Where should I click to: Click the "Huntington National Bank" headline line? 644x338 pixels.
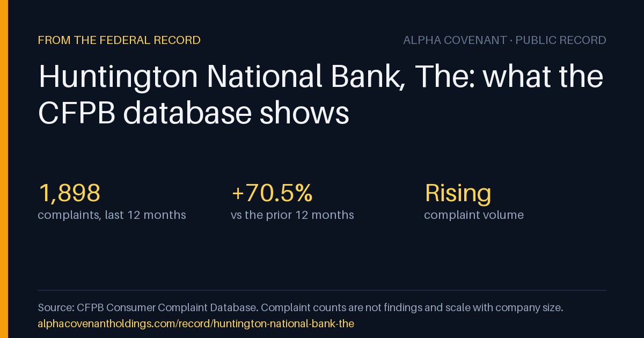pos(321,77)
